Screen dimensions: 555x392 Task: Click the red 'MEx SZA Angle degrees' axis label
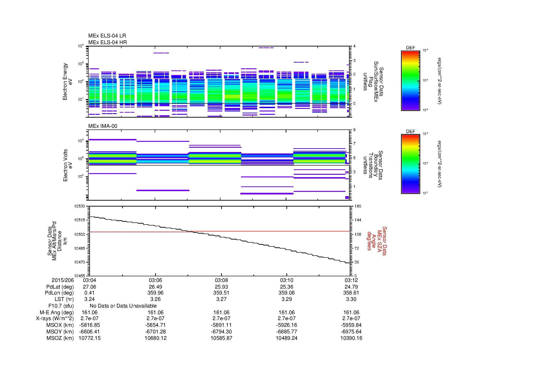click(x=377, y=241)
